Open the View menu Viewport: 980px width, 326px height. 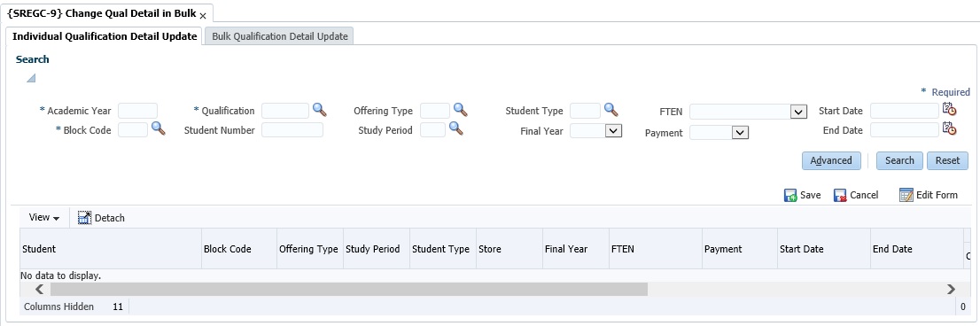pos(44,217)
